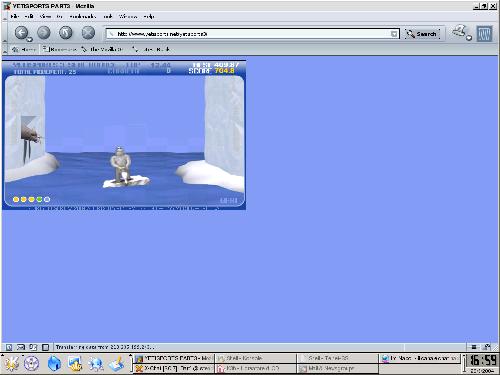Open the KDE K menu launcher
Viewport: 500px width, 375px height.
[11, 363]
